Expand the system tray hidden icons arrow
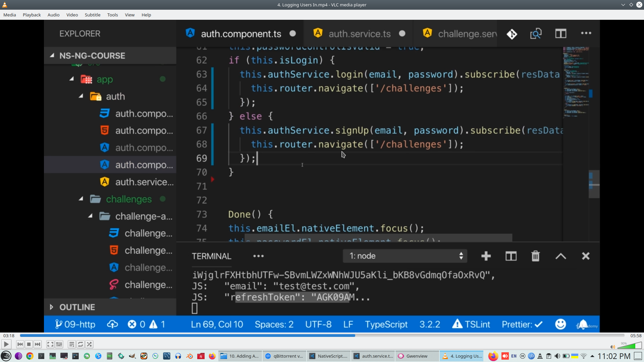644x362 pixels. (592, 356)
